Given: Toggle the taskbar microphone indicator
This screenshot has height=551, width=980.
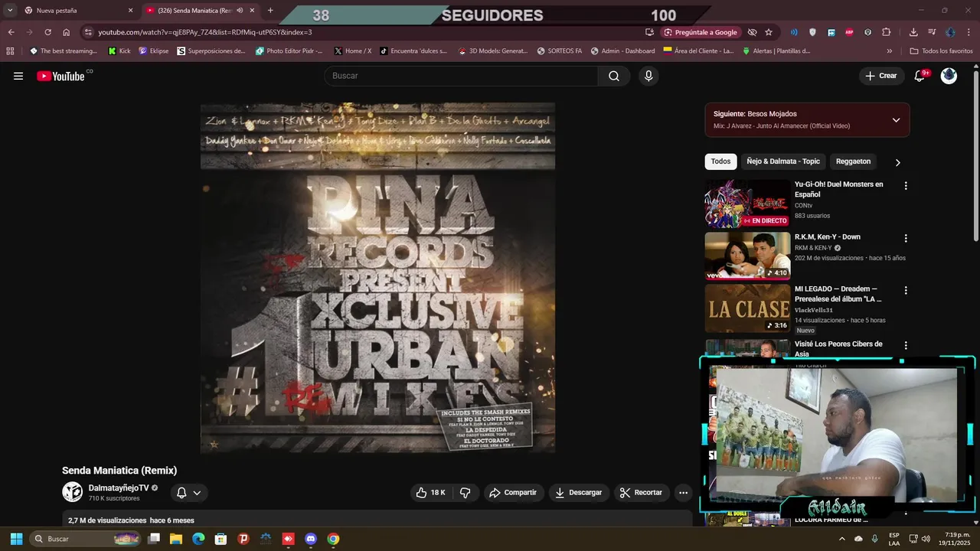Looking at the screenshot, I should [875, 539].
